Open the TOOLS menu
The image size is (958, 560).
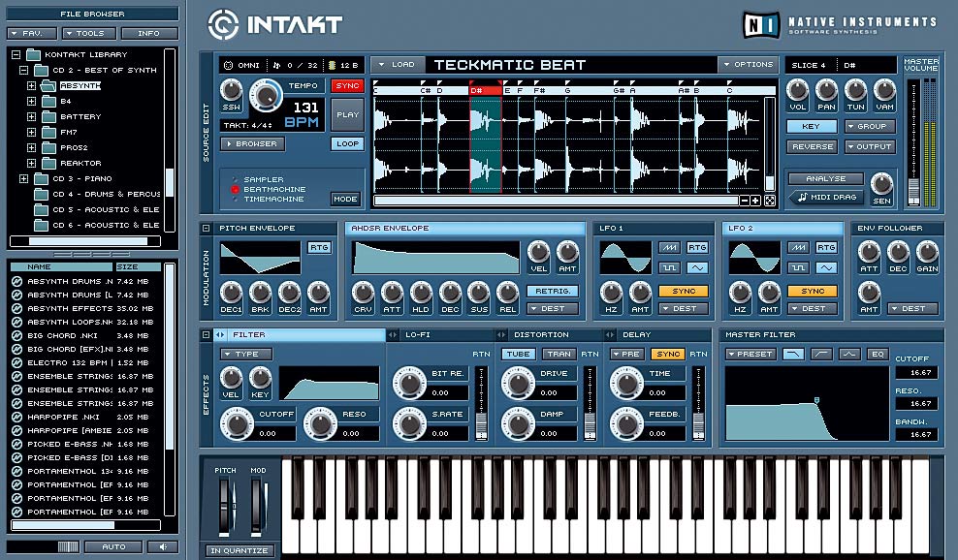tap(89, 34)
